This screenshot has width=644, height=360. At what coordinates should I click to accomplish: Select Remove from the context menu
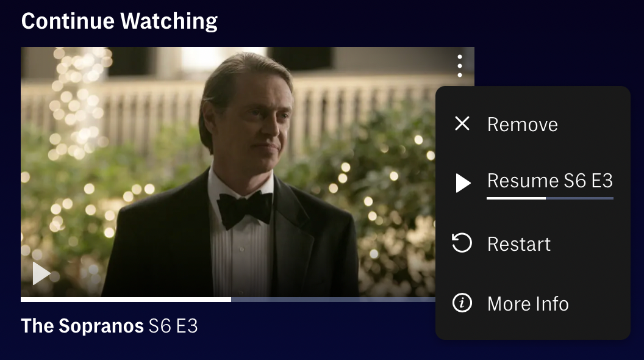tap(532, 124)
